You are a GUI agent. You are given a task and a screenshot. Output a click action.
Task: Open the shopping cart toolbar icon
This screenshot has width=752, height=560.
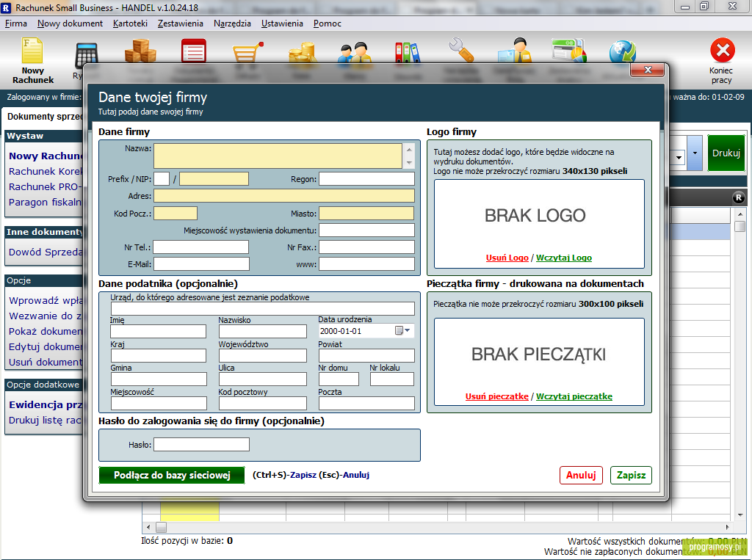tap(248, 52)
